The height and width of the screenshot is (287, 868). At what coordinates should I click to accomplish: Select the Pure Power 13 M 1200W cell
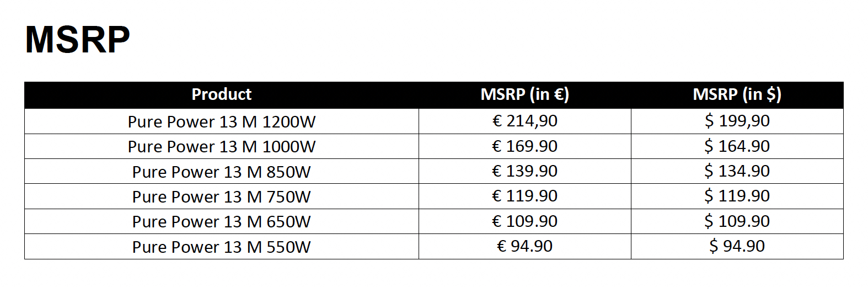[x=221, y=121]
